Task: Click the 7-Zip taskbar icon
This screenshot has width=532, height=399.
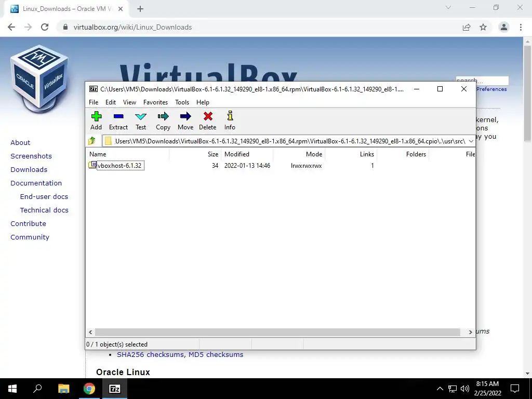Action: click(x=115, y=389)
